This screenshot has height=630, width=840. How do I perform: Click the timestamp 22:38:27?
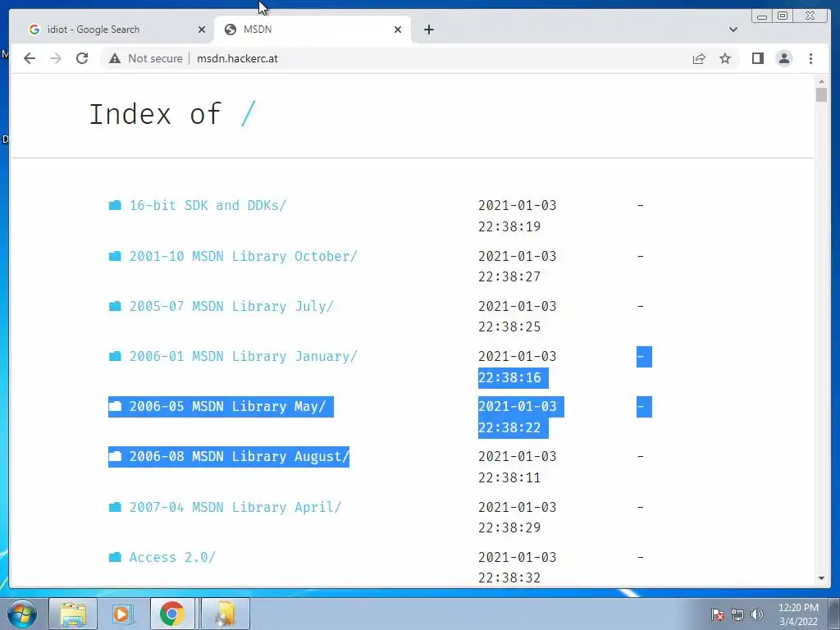point(509,277)
